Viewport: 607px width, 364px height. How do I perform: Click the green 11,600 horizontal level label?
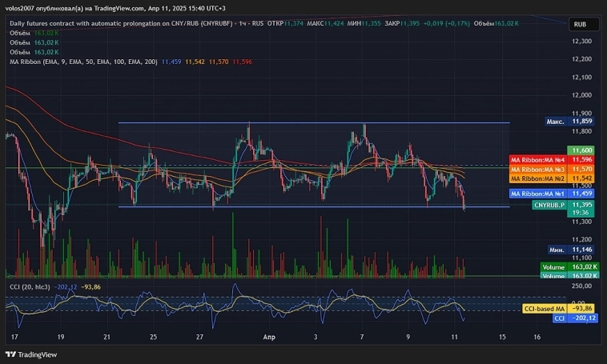(x=582, y=150)
